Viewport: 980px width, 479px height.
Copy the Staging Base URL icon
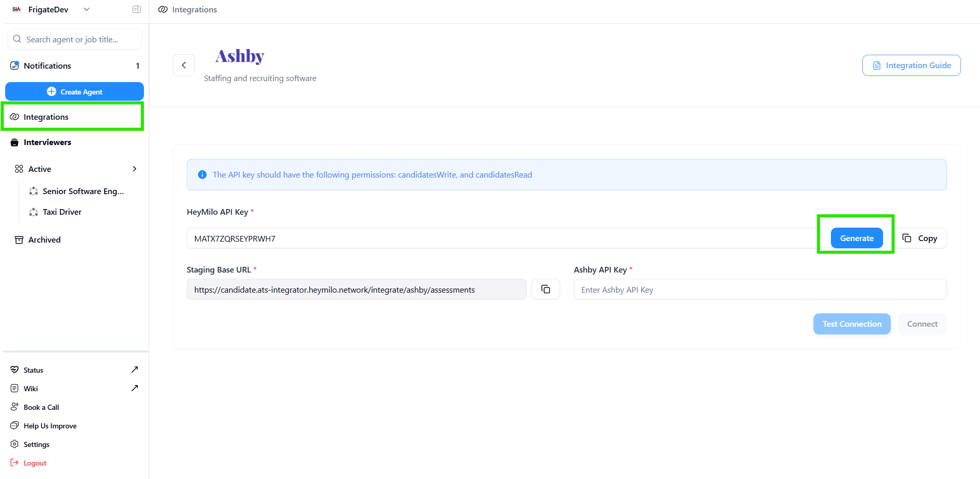click(546, 289)
